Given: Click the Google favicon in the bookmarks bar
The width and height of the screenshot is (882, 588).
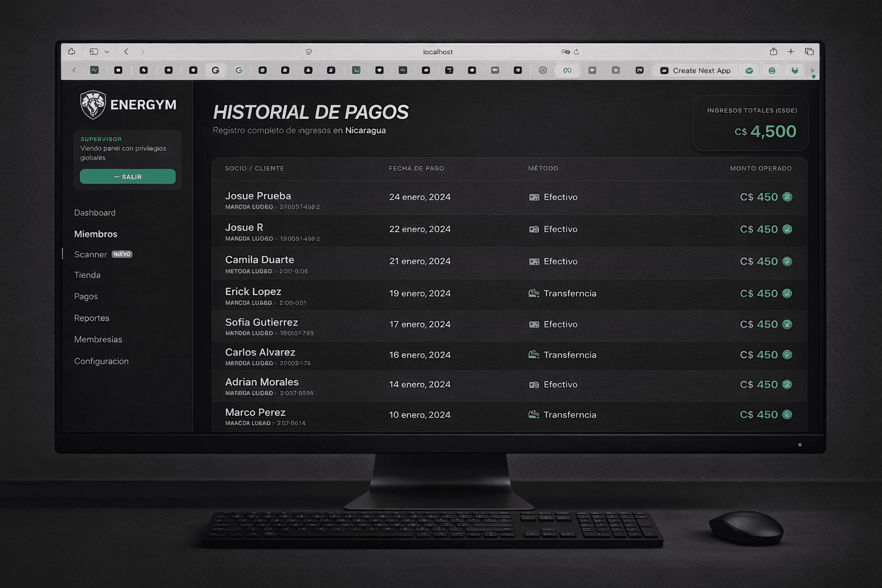Looking at the screenshot, I should coord(239,70).
